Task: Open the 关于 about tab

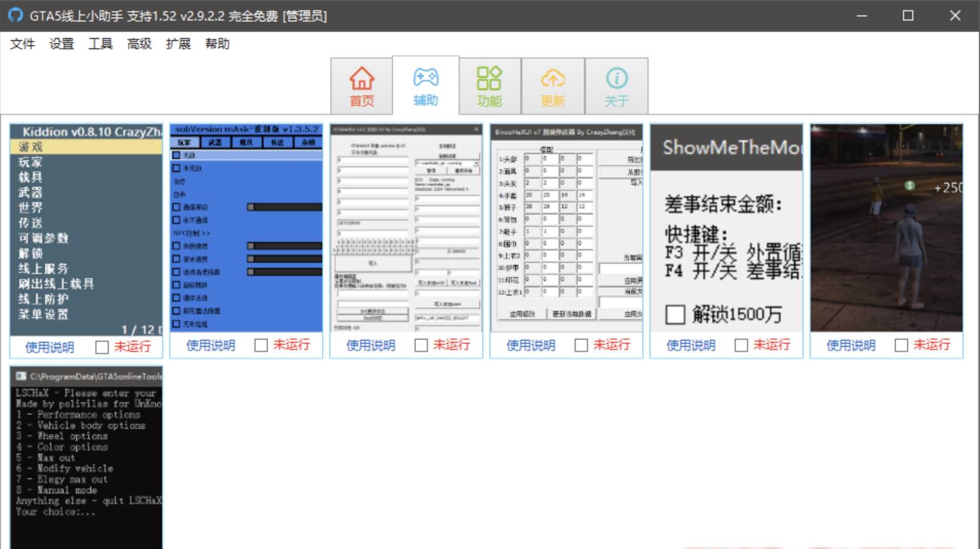Action: pos(616,86)
